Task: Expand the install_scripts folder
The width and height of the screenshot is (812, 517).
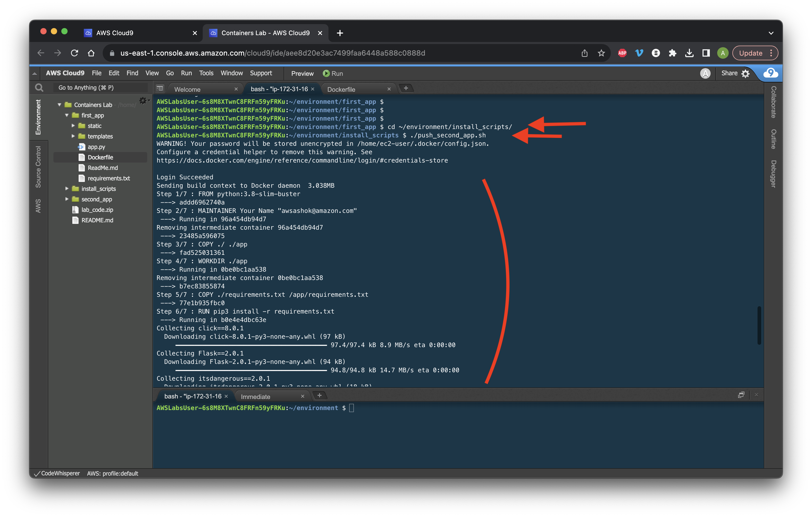Action: click(67, 189)
